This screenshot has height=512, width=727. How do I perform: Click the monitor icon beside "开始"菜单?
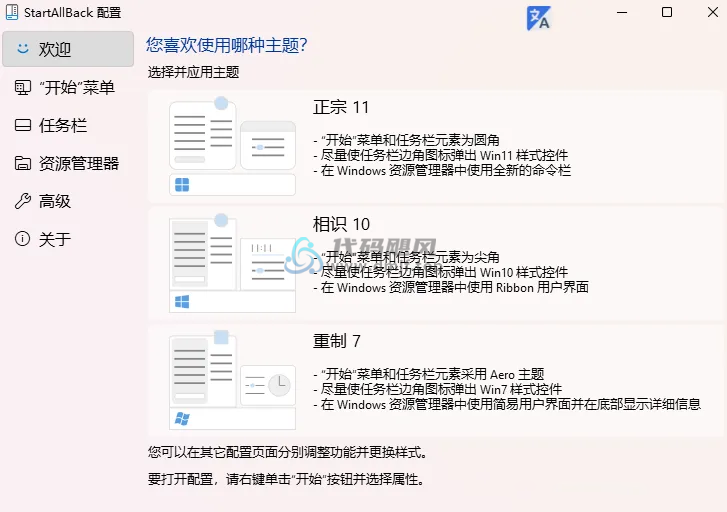(x=23, y=87)
